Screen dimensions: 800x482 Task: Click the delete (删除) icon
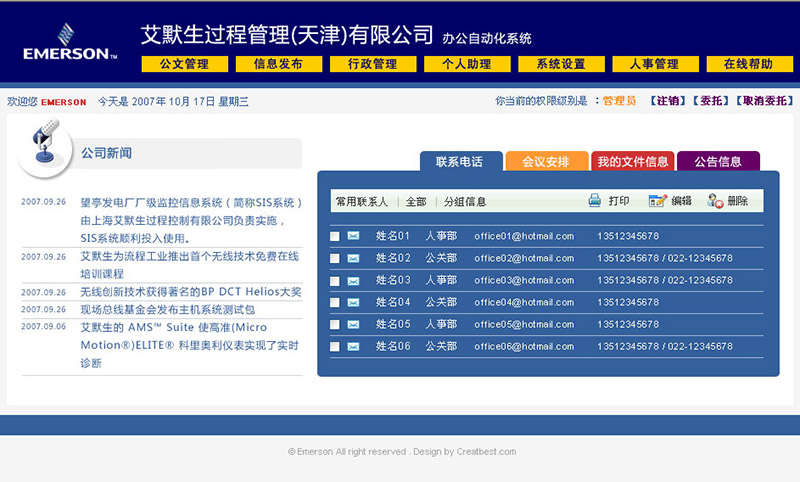pyautogui.click(x=715, y=201)
